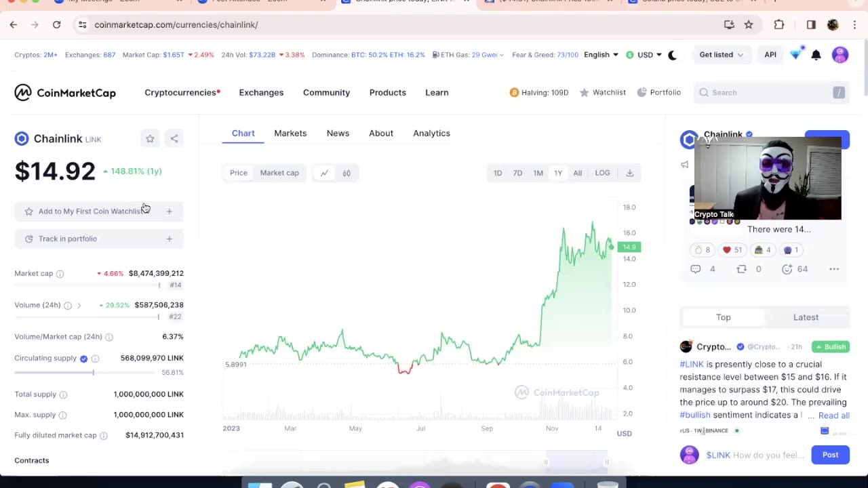Click Volume (24h) info icon
868x488 pixels.
click(x=68, y=306)
